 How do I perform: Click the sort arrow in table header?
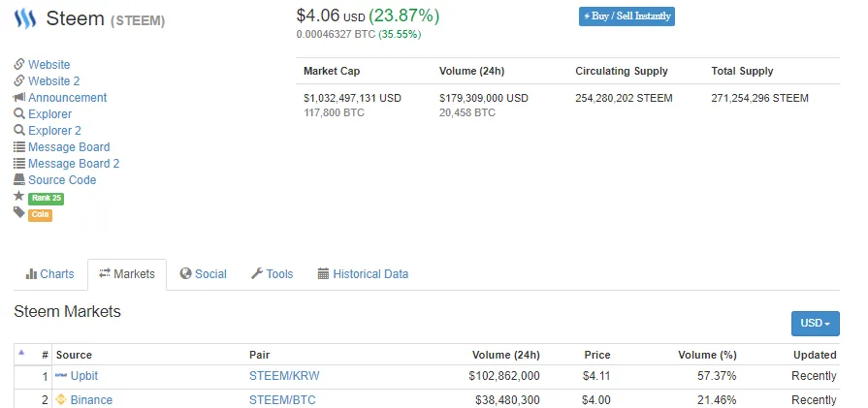pyautogui.click(x=21, y=352)
